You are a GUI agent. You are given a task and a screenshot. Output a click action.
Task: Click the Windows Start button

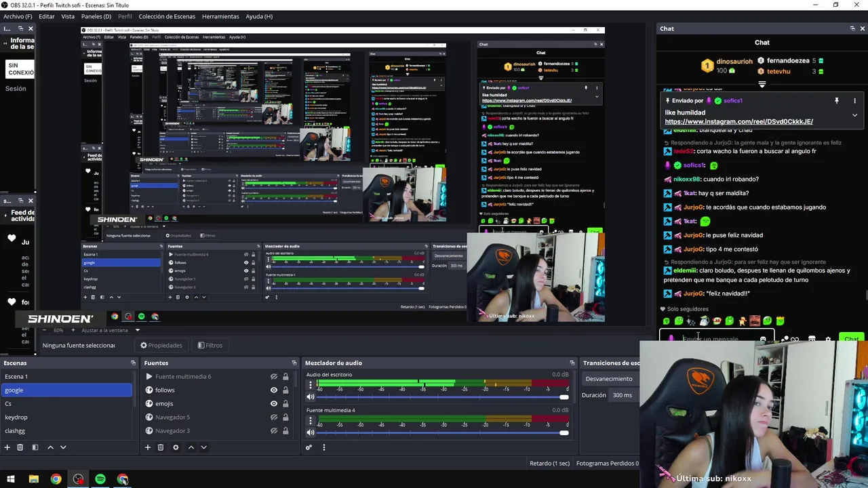pos(11,479)
